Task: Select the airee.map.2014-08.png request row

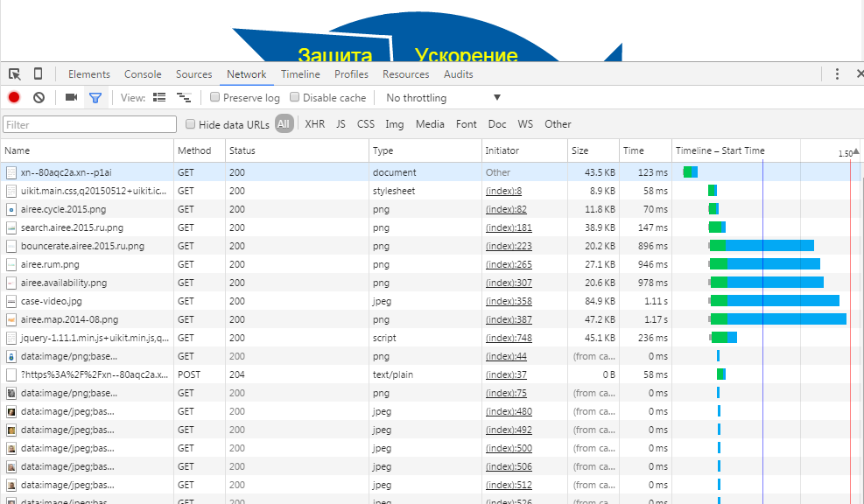Action: 70,319
